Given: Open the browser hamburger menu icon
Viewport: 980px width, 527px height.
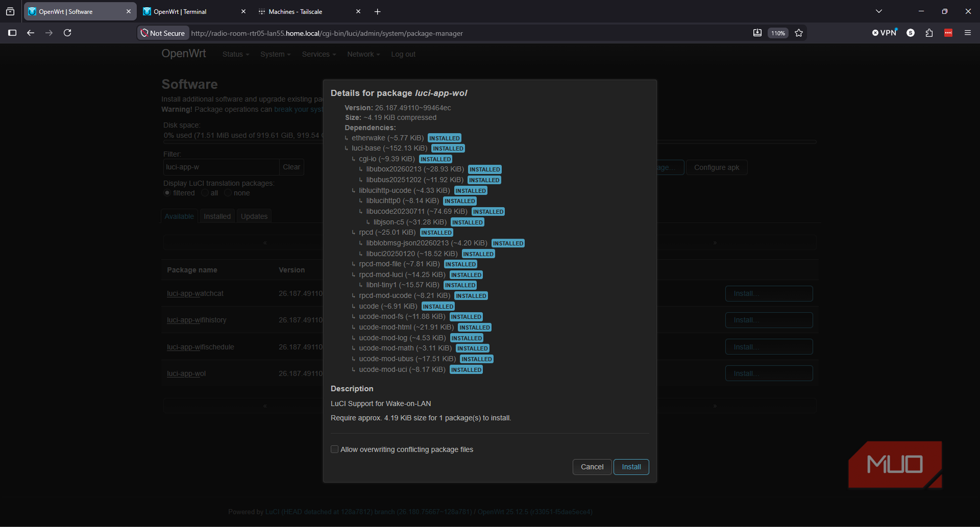Looking at the screenshot, I should pos(968,33).
